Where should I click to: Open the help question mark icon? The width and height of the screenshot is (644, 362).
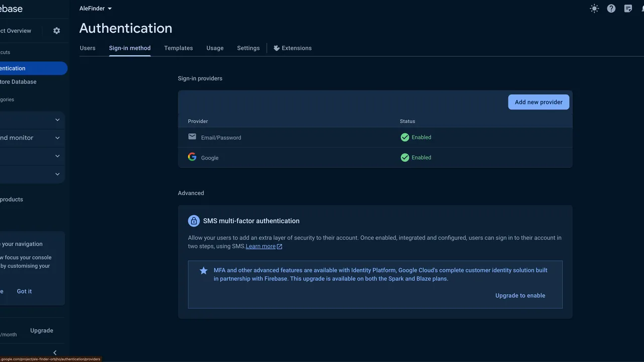(x=611, y=9)
